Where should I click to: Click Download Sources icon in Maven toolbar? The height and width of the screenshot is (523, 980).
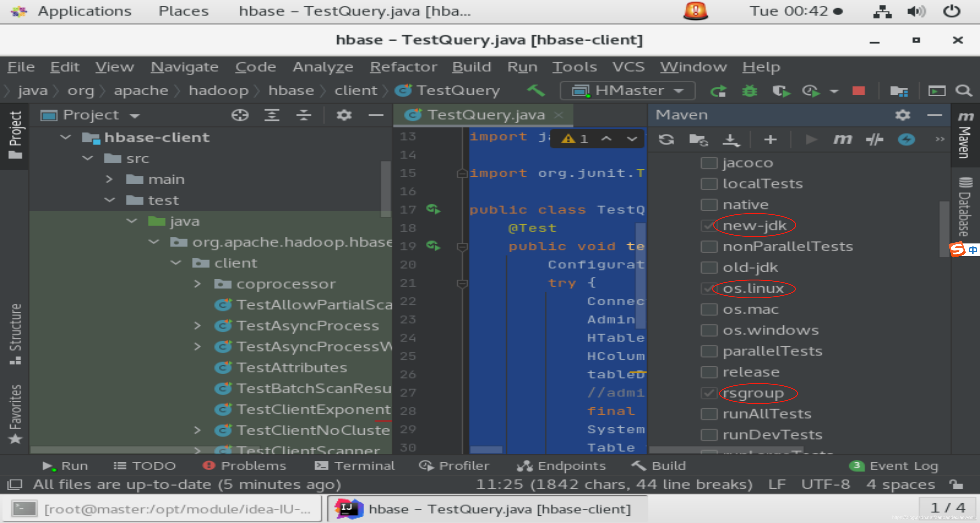click(731, 140)
